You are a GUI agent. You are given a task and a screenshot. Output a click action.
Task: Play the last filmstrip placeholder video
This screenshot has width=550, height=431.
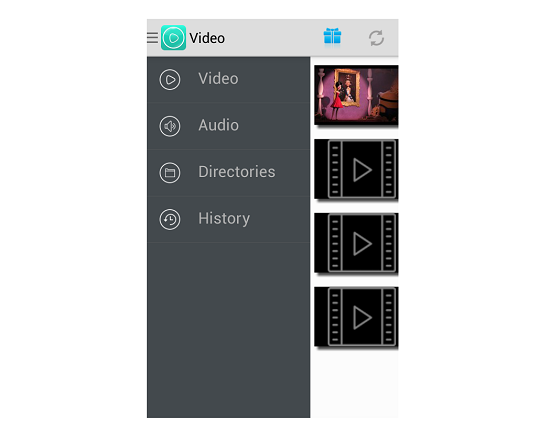click(x=356, y=317)
